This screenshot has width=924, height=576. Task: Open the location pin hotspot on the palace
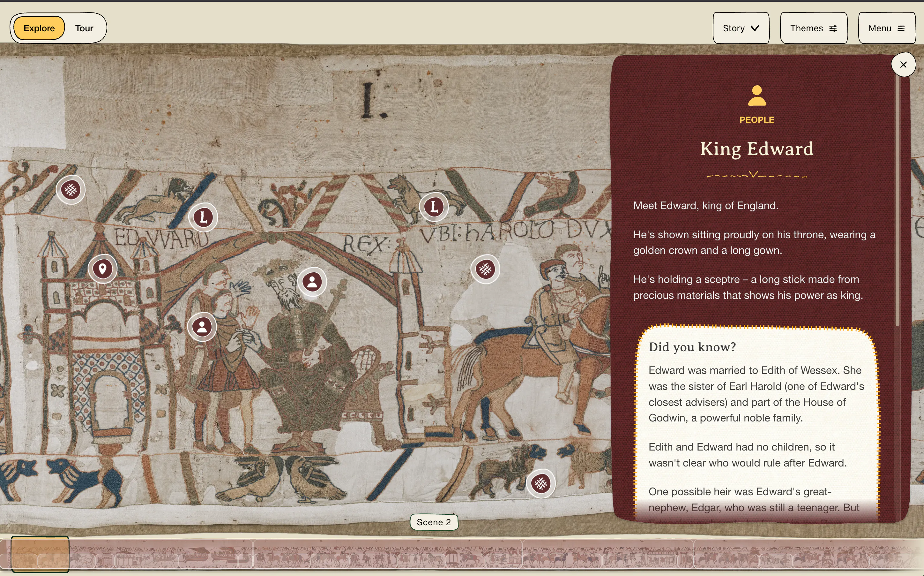[102, 269]
